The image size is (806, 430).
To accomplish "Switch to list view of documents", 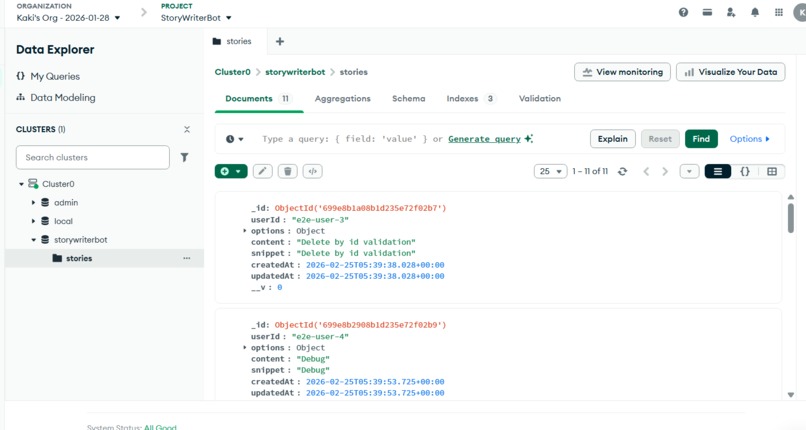I will [x=718, y=172].
